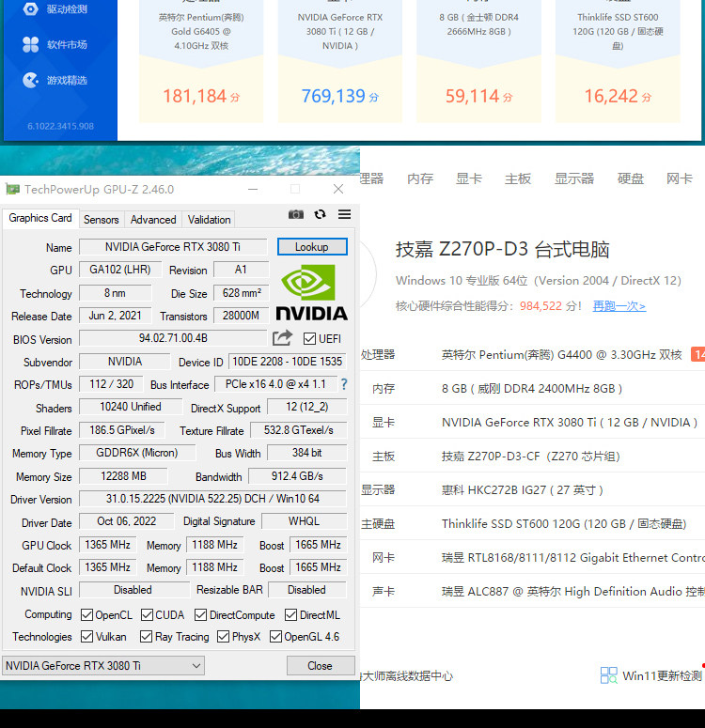The image size is (705, 728).
Task: Open the 显卡 tab in hardware window
Action: (x=468, y=178)
